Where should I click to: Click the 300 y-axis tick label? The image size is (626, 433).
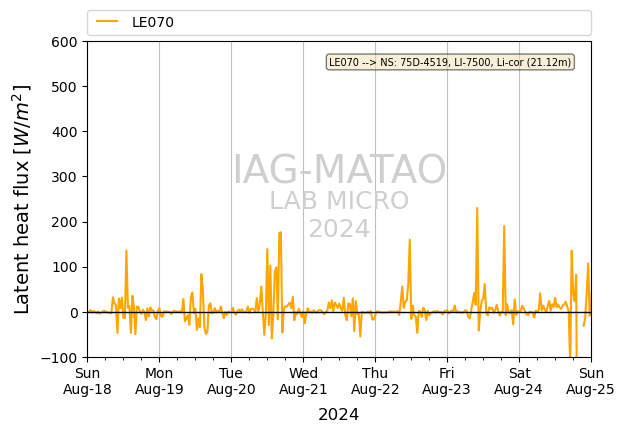(x=64, y=177)
